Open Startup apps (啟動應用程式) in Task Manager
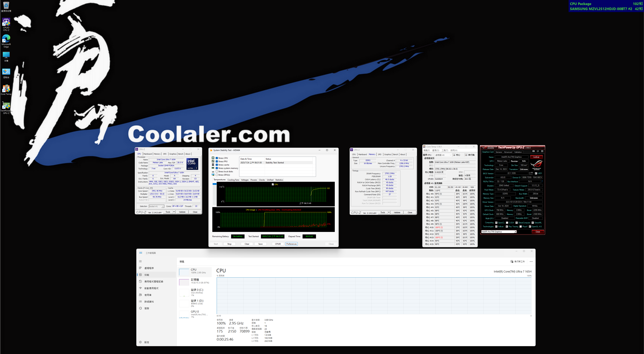This screenshot has width=644, height=354. [156, 288]
